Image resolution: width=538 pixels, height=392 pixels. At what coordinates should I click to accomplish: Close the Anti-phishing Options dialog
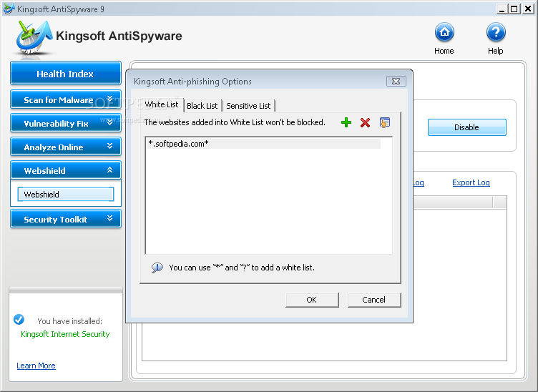(396, 82)
